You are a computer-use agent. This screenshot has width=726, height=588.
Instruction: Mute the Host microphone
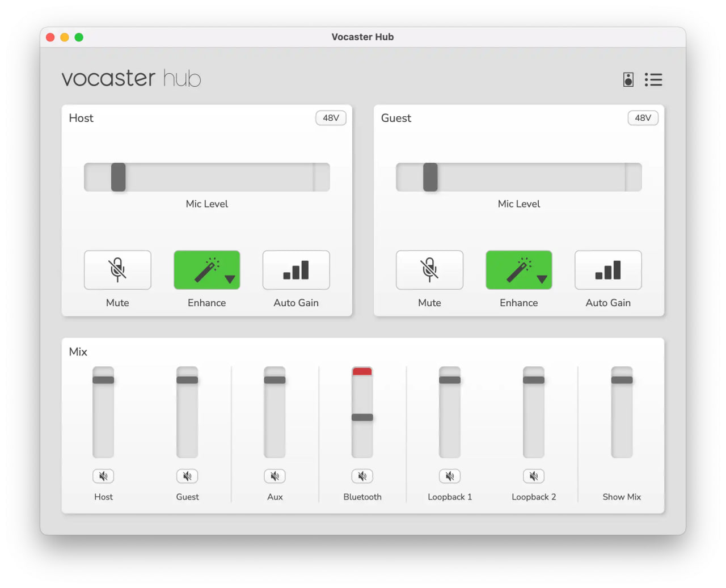point(117,270)
